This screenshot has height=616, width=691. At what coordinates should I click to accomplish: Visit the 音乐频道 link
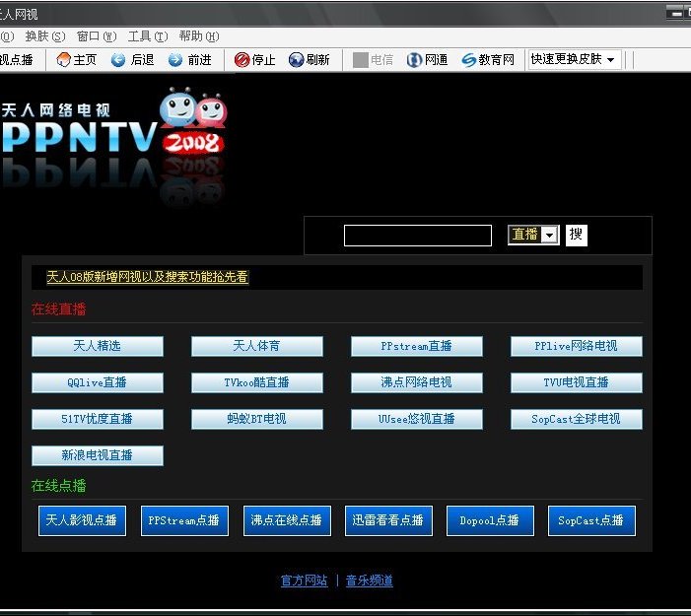pos(370,581)
